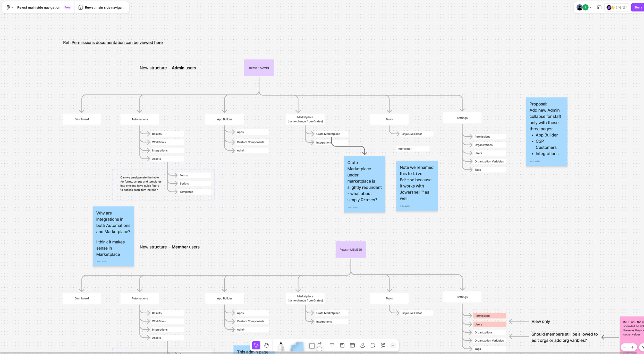Image resolution: width=644 pixels, height=354 pixels.
Task: Click the Free plan badge
Action: pyautogui.click(x=67, y=7)
